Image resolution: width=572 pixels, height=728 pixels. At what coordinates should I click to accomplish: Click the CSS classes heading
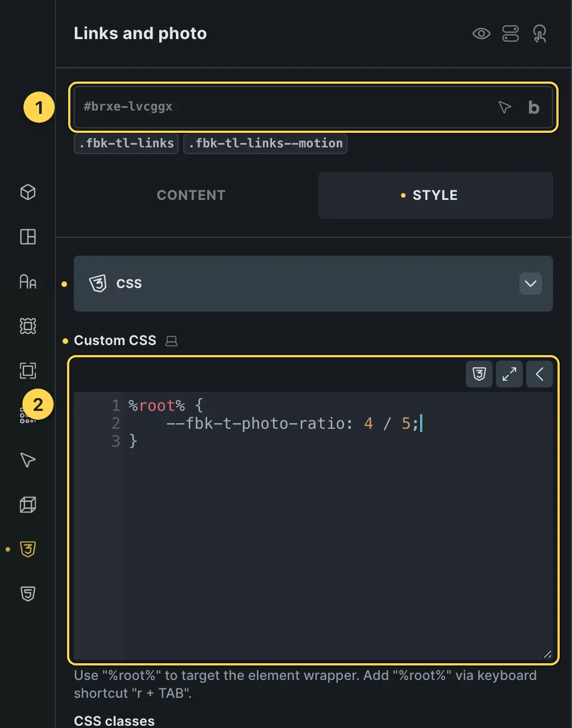pyautogui.click(x=114, y=720)
